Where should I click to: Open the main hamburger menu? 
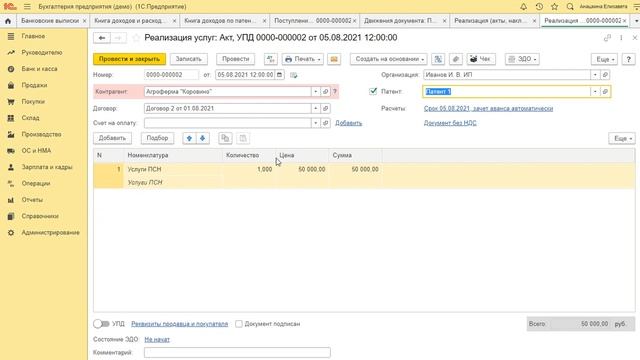click(27, 7)
